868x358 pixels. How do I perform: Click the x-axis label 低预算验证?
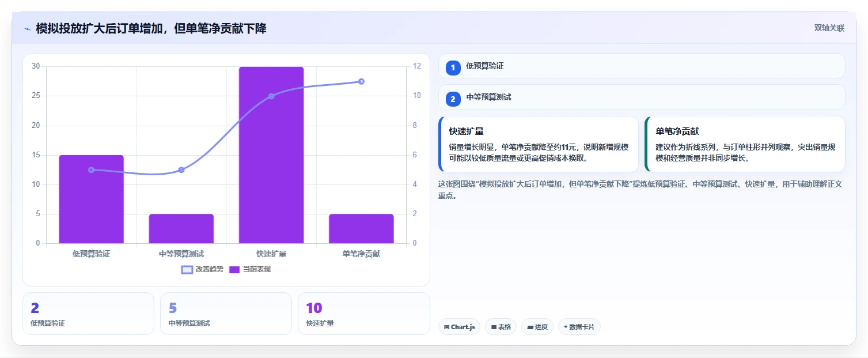(x=91, y=254)
